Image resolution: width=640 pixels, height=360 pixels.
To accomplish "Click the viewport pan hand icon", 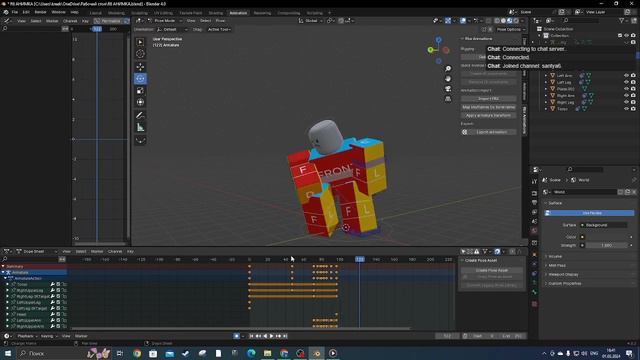I will 448,79.
